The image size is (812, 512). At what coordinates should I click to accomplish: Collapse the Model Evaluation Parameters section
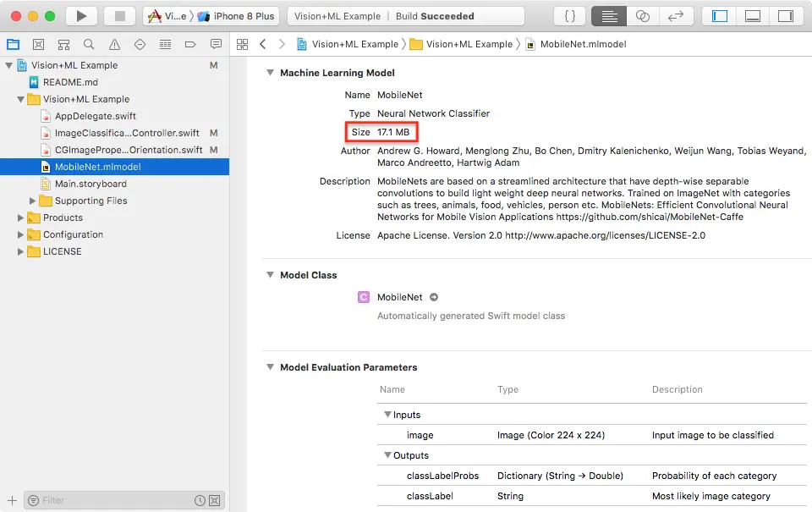(270, 367)
